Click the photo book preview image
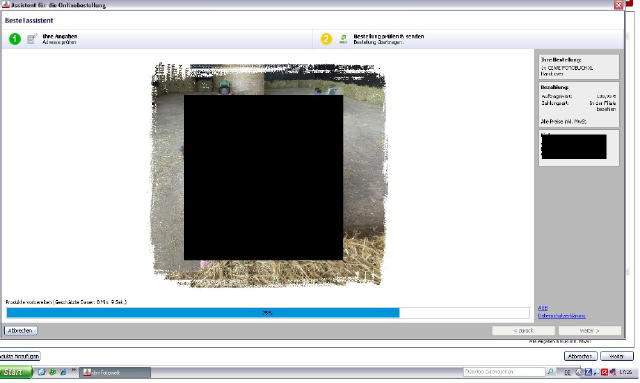Viewport: 640px width, 383px height. [x=268, y=174]
